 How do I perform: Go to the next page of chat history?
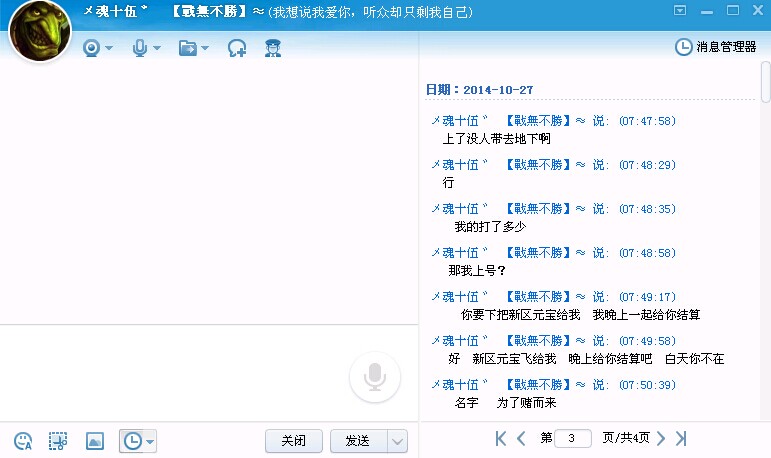click(x=660, y=438)
